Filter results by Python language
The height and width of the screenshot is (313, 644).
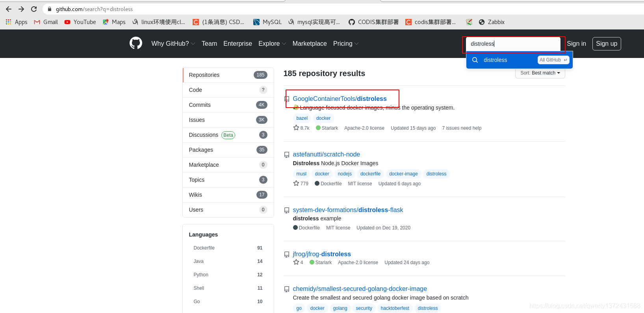pyautogui.click(x=228, y=275)
